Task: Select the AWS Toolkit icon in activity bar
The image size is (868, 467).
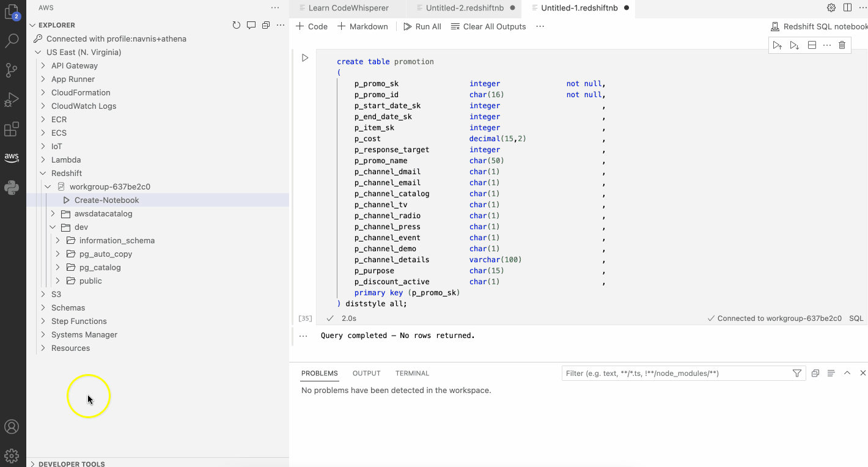Action: coord(12,158)
